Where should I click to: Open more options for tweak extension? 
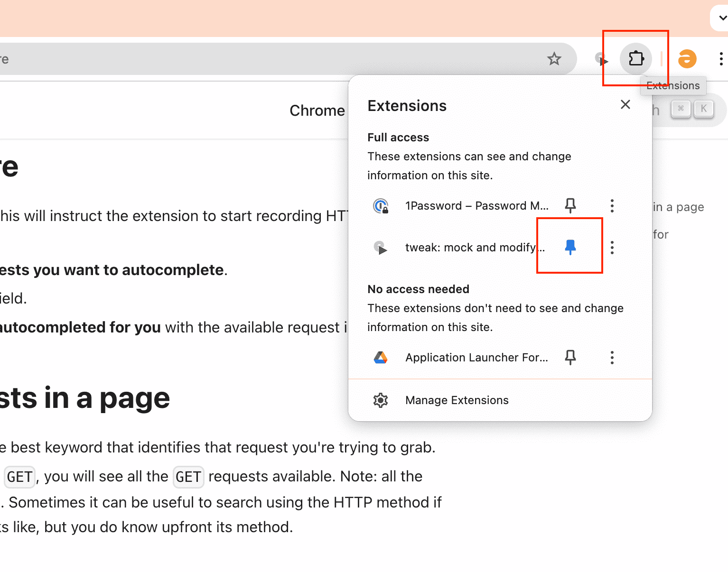click(x=612, y=248)
